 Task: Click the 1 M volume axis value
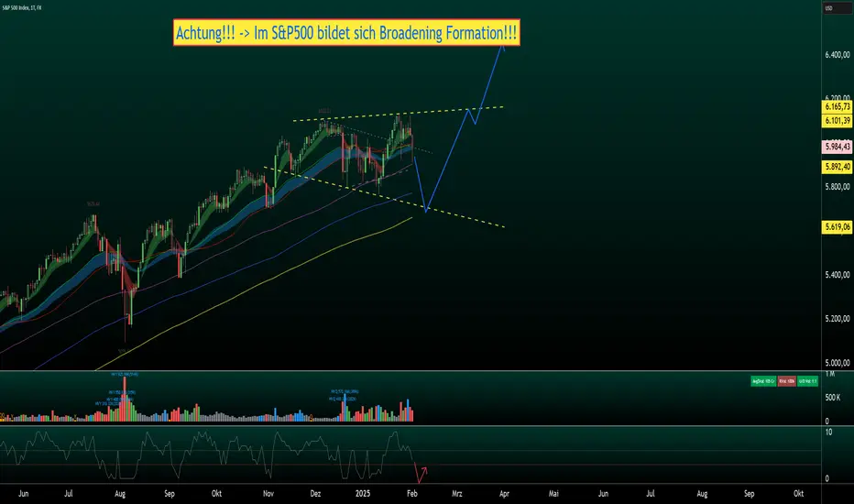click(x=829, y=374)
